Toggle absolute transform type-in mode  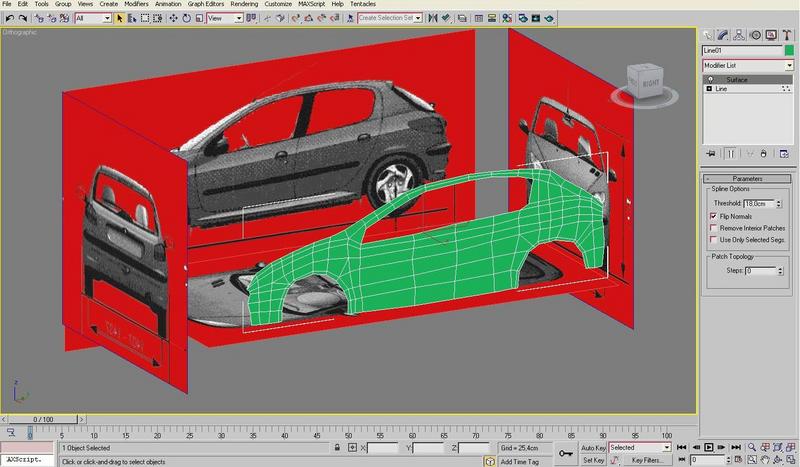coord(352,448)
